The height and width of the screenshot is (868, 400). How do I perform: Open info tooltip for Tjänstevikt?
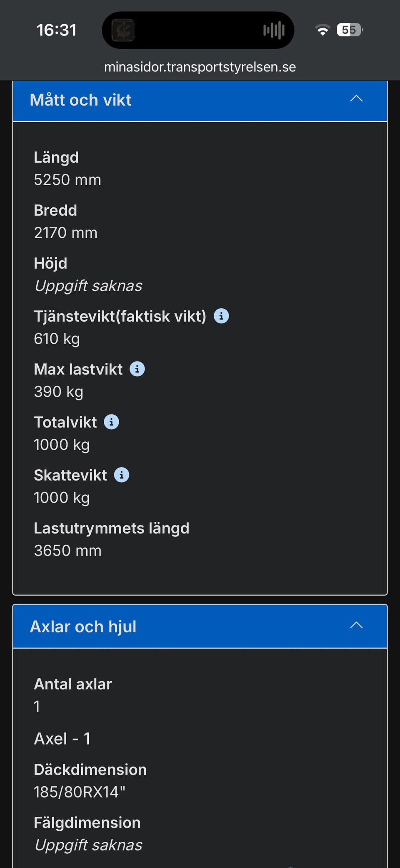click(x=221, y=316)
